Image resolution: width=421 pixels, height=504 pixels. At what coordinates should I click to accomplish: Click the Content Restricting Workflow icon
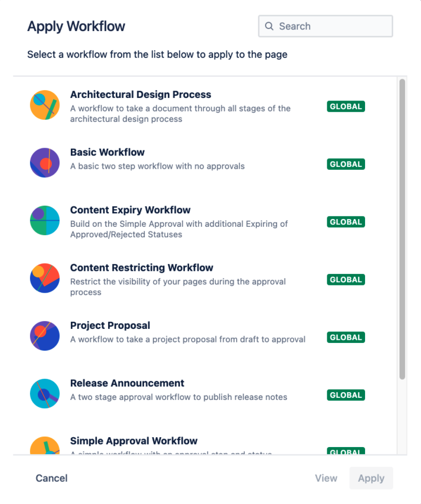45,278
